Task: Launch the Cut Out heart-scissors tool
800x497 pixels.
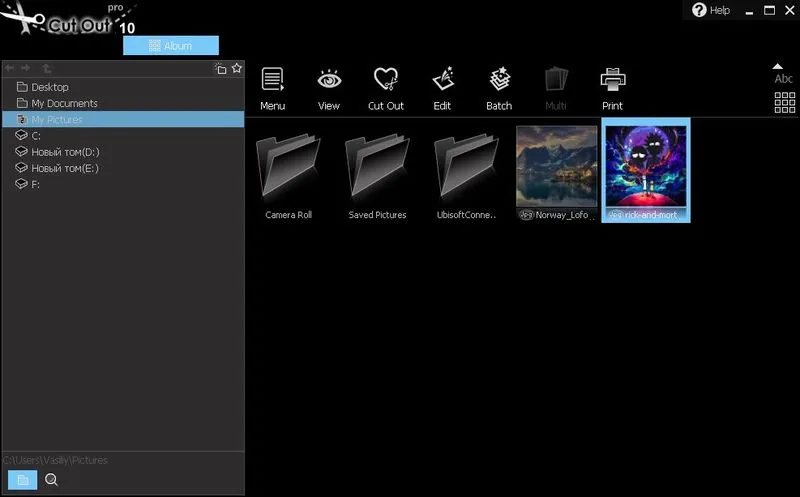Action: pos(386,89)
